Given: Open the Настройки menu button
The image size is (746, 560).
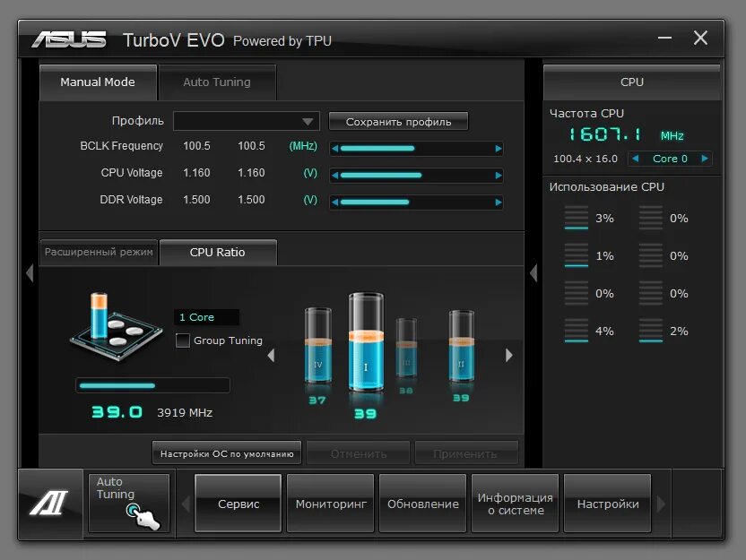Looking at the screenshot, I should (x=608, y=504).
